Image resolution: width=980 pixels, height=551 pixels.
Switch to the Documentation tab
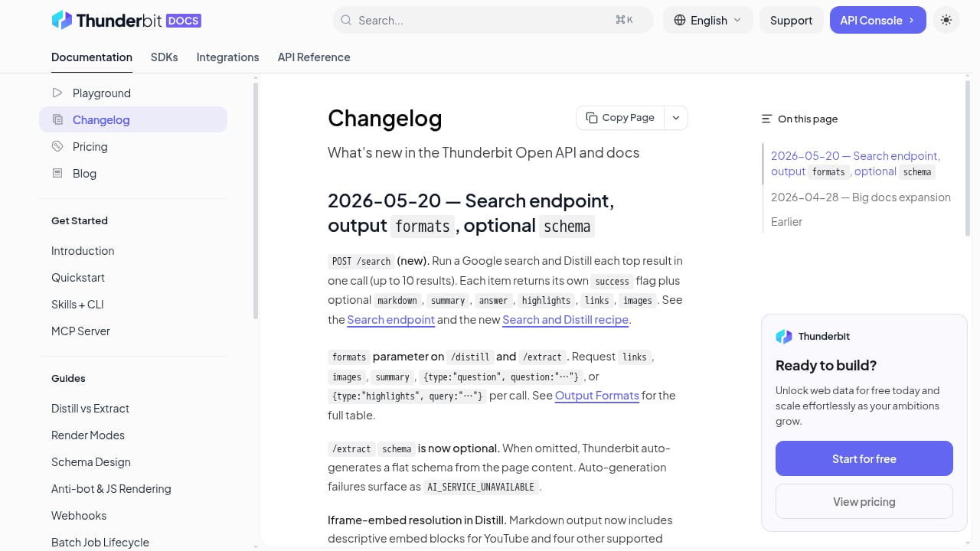point(92,57)
